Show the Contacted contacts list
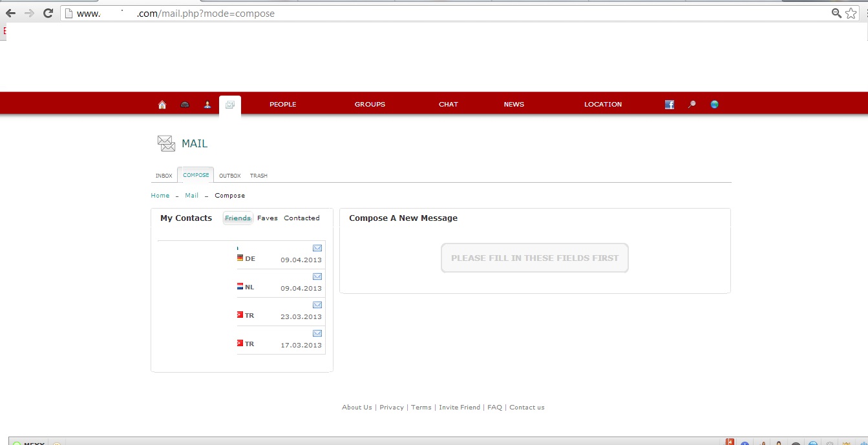Screen dimensions: 868x445 pos(302,218)
